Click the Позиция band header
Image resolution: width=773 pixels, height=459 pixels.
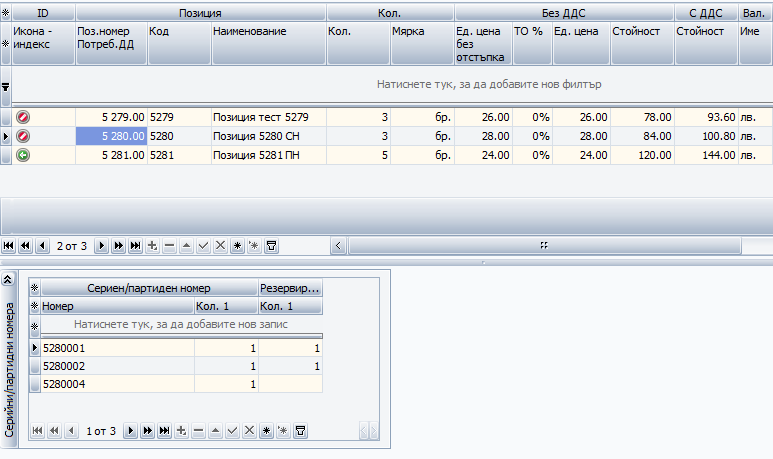click(201, 13)
